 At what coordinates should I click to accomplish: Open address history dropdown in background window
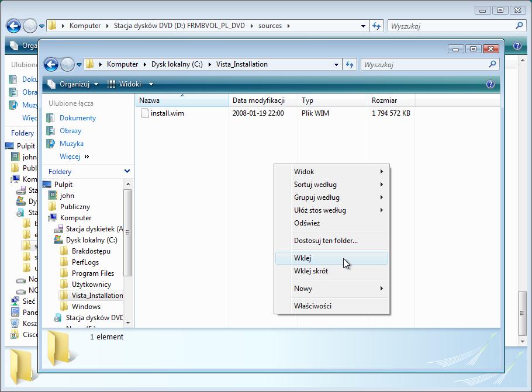pos(363,26)
